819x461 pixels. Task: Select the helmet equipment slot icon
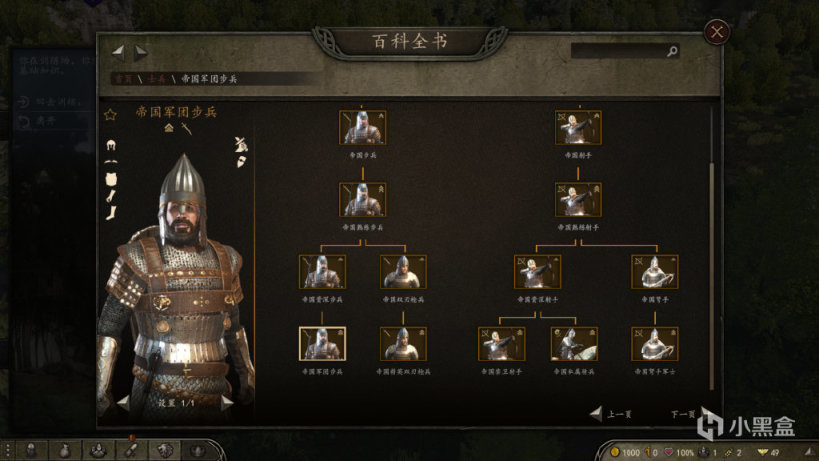point(111,145)
